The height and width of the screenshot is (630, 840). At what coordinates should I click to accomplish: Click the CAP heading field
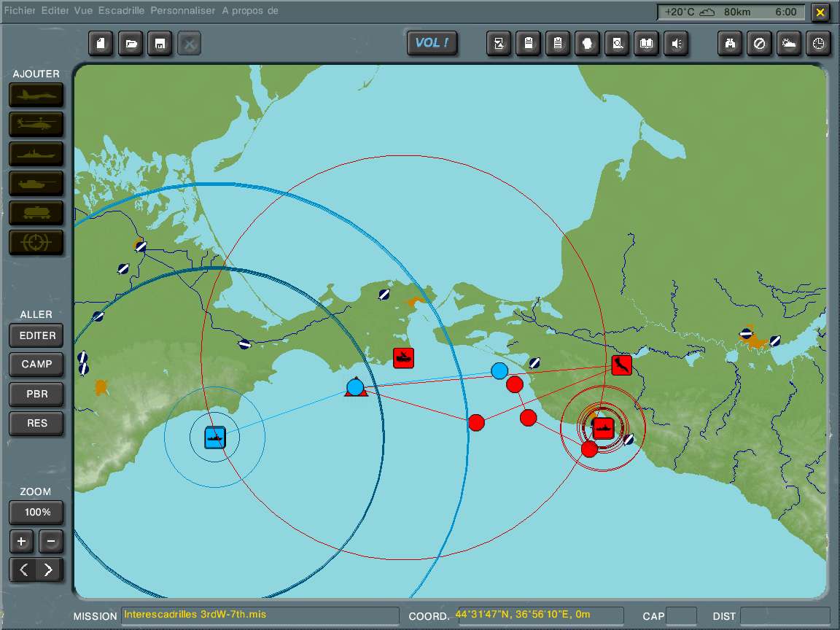[682, 615]
